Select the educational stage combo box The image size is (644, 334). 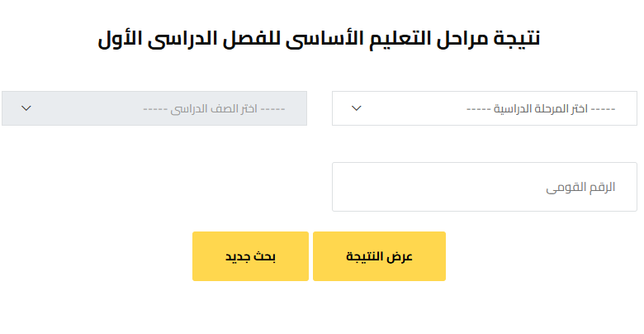point(484,108)
